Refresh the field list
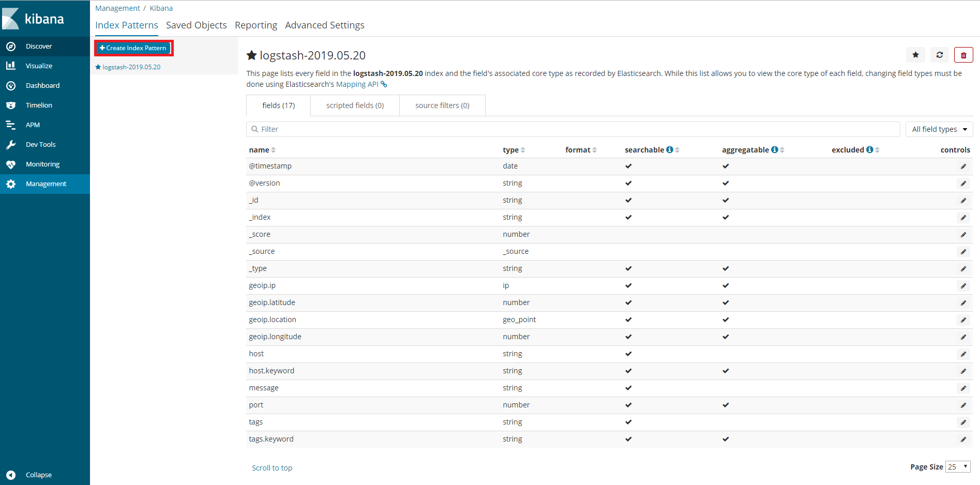Viewport: 980px width, 485px height. coord(940,55)
